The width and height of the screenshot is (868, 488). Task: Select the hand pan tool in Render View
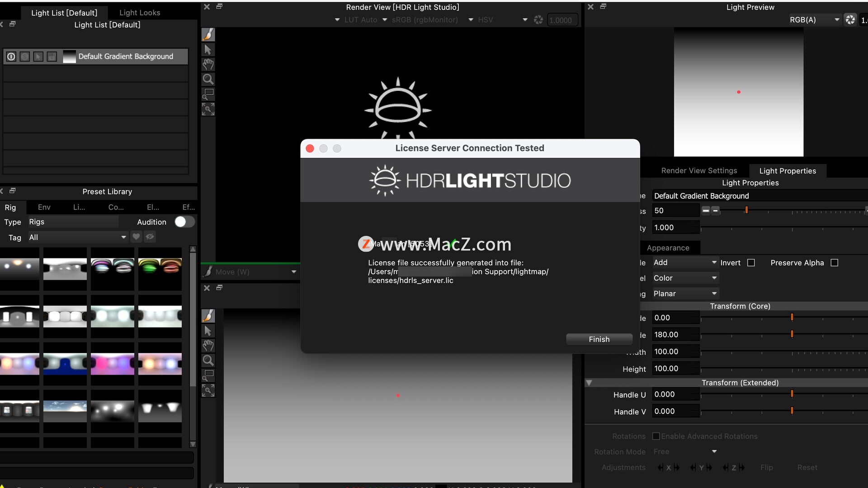(208, 64)
